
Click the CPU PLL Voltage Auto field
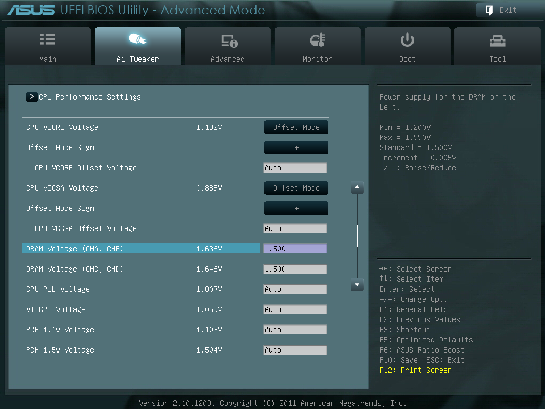(x=295, y=289)
